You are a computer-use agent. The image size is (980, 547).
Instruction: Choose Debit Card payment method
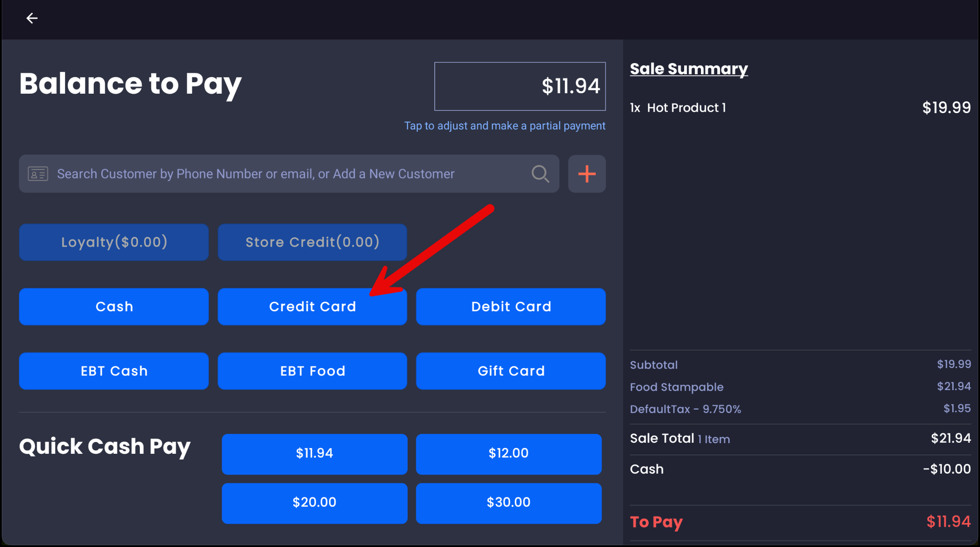511,307
